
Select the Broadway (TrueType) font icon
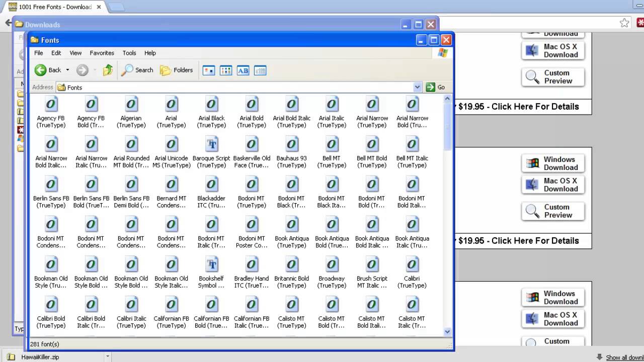[x=332, y=265]
